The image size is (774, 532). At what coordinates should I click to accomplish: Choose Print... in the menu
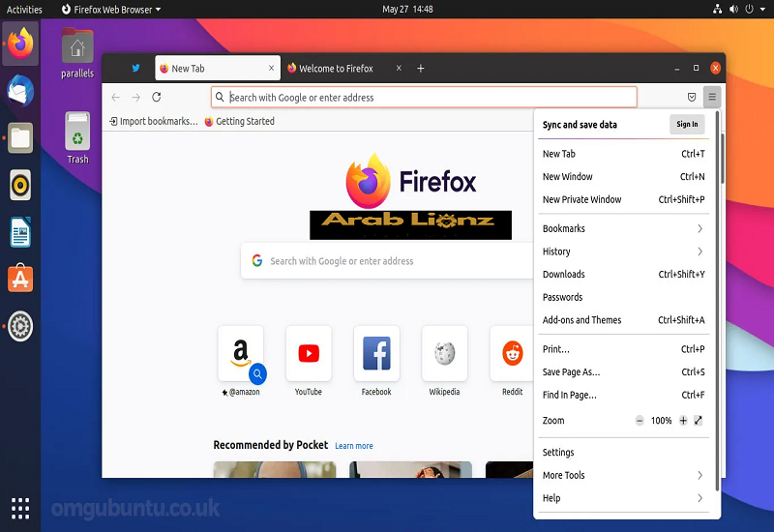pos(623,349)
